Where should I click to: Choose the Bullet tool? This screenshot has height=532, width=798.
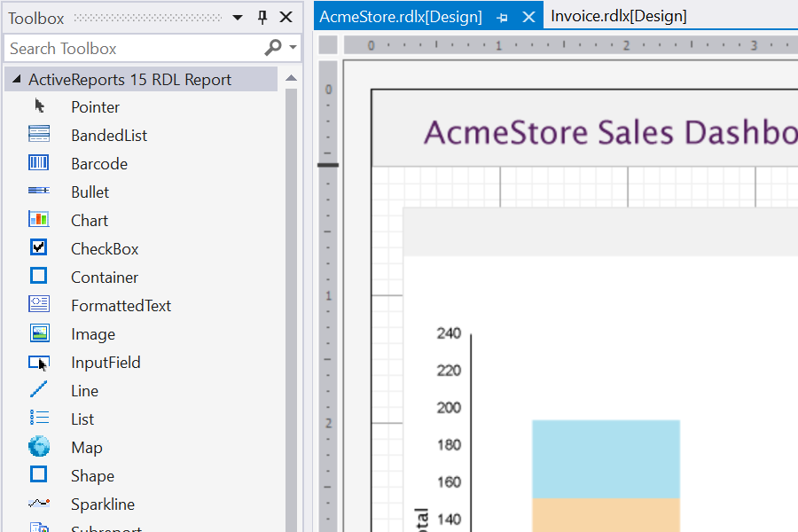coord(89,192)
